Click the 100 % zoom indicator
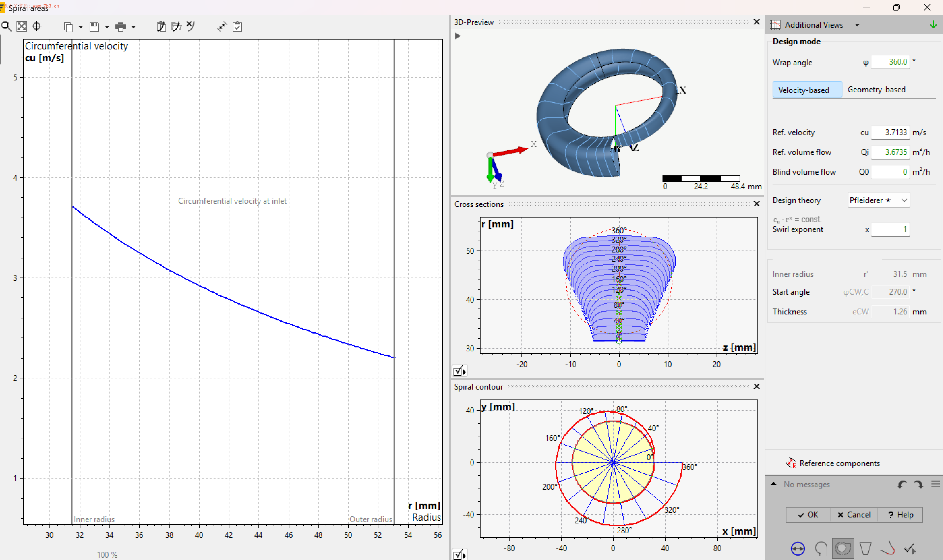The width and height of the screenshot is (943, 560). click(x=107, y=555)
